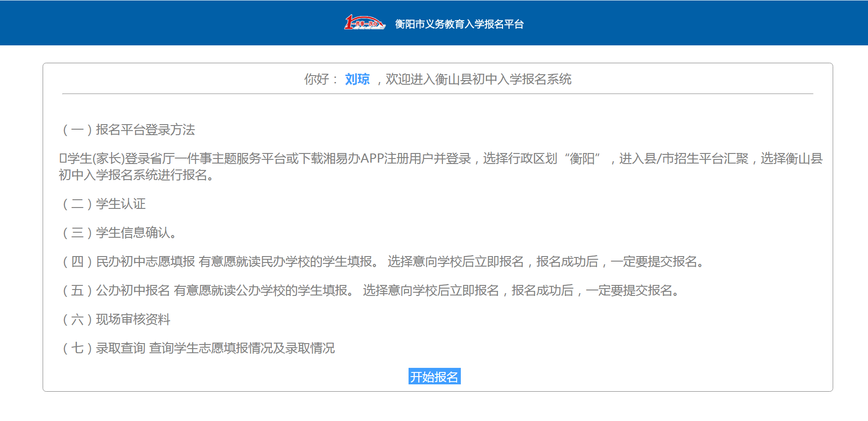Click 查询学生志愿填报情况及录取情况 text
The height and width of the screenshot is (421, 868).
click(242, 348)
